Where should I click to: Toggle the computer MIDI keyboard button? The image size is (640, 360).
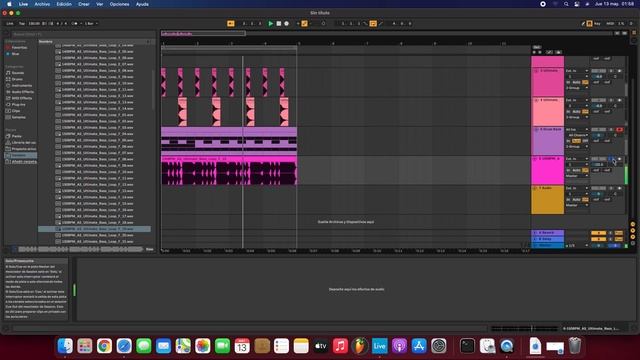pyautogui.click(x=589, y=24)
